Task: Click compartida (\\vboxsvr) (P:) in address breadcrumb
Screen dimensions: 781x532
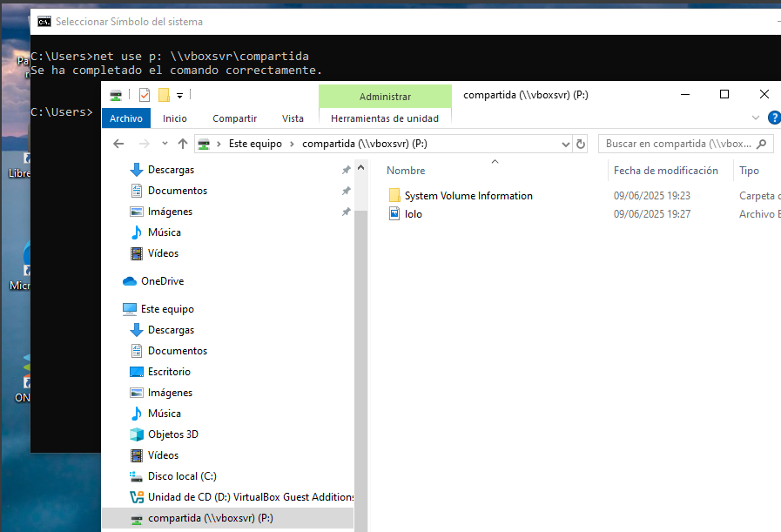Action: [x=365, y=144]
